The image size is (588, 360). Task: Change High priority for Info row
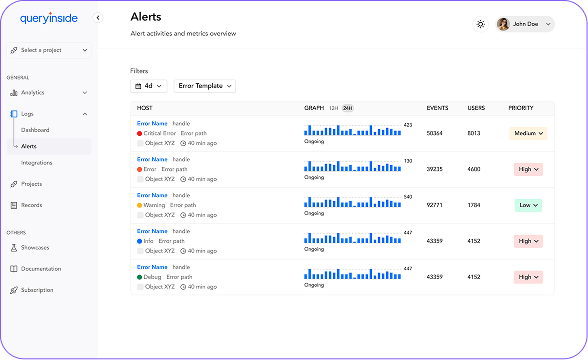tap(528, 241)
